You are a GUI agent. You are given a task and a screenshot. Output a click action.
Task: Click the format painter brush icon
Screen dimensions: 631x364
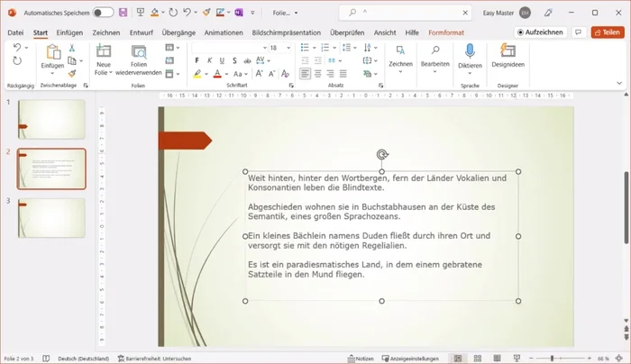[71, 74]
